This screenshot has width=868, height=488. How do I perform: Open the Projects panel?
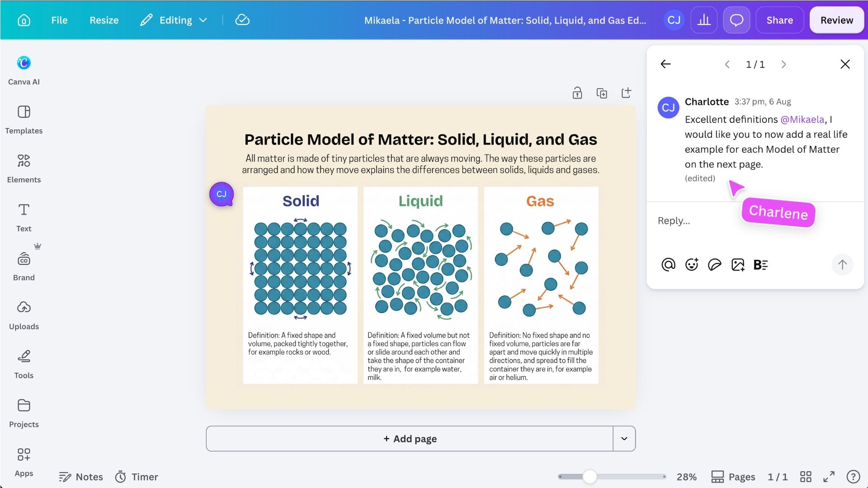pos(24,413)
